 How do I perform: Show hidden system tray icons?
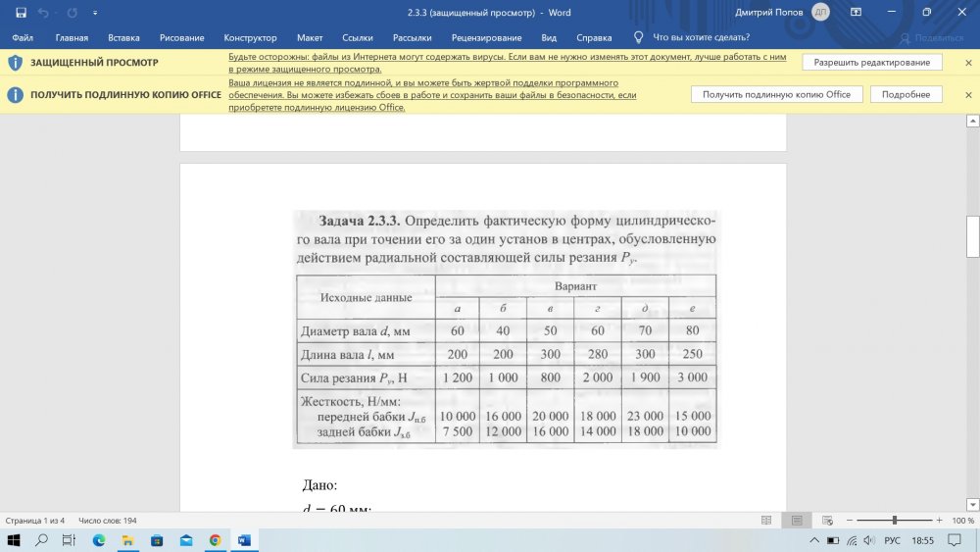click(813, 540)
